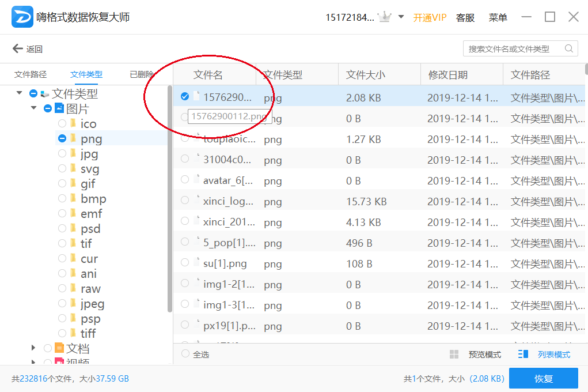Click the app logo icon
The height and width of the screenshot is (392, 588).
(22, 17)
